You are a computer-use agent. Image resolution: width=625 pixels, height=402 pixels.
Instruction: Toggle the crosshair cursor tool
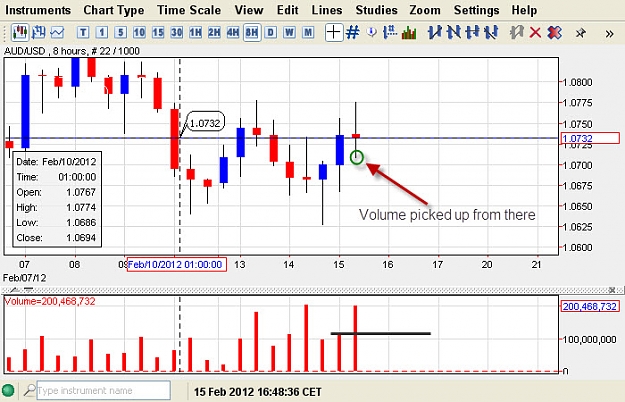(334, 33)
